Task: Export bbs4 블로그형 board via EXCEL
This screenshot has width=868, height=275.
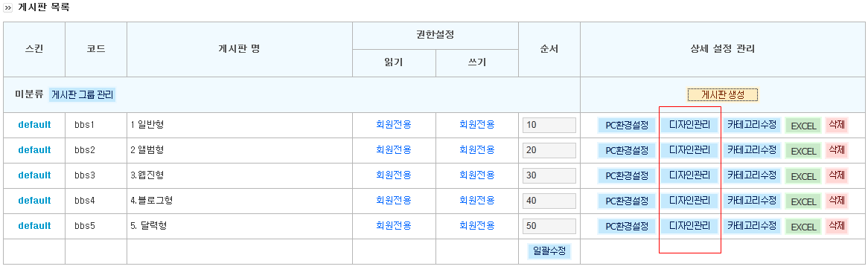Action: 803,201
